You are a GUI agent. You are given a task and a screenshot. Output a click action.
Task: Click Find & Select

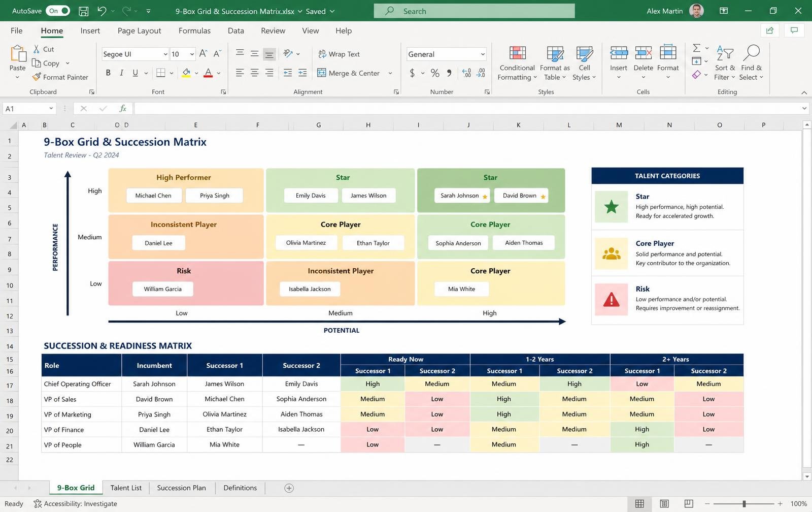pyautogui.click(x=751, y=62)
